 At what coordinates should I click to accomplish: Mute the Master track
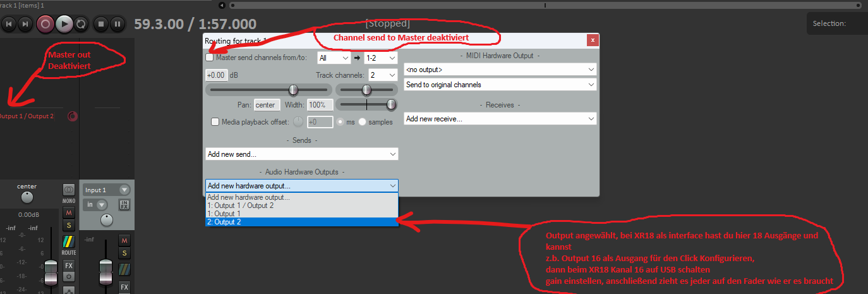[x=69, y=212]
